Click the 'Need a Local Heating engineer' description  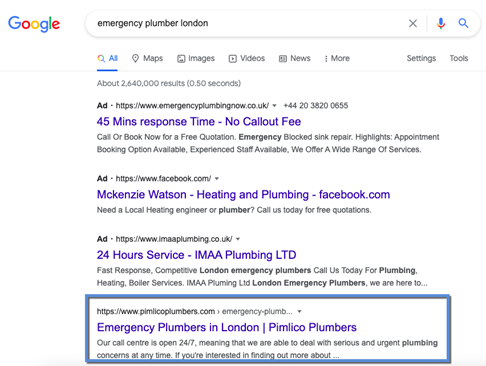click(x=234, y=210)
